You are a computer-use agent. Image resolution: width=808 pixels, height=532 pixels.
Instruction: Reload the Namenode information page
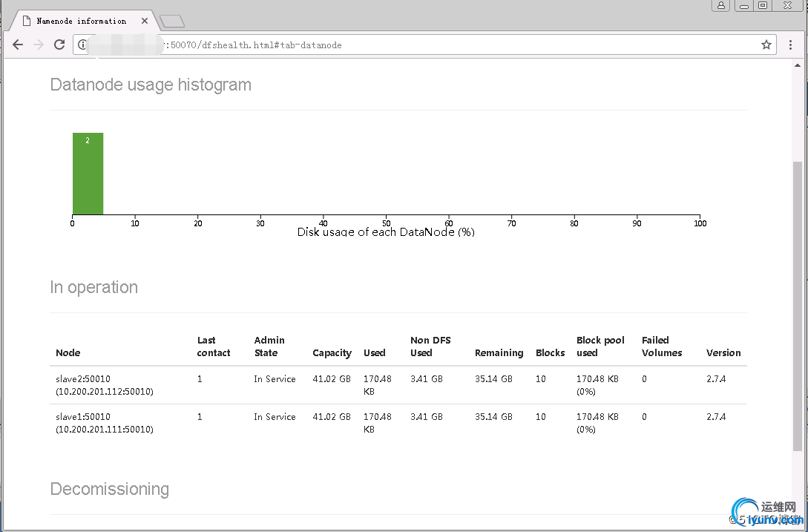(x=59, y=45)
